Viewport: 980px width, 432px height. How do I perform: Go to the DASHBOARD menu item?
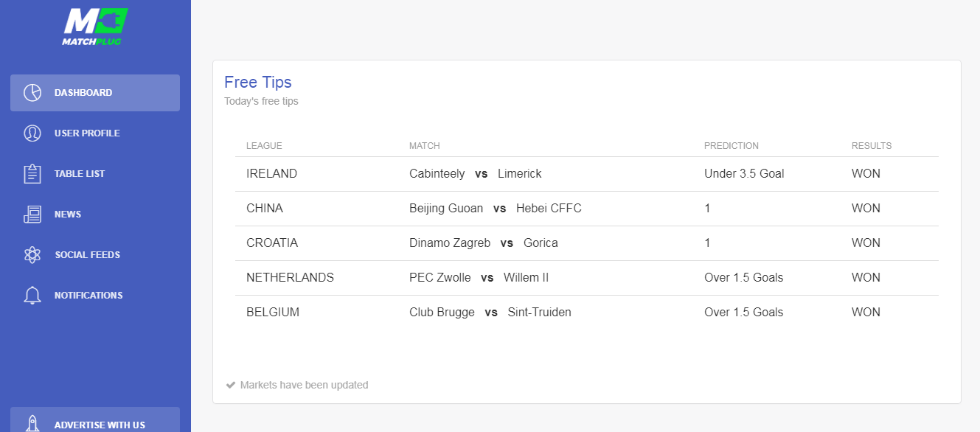95,93
